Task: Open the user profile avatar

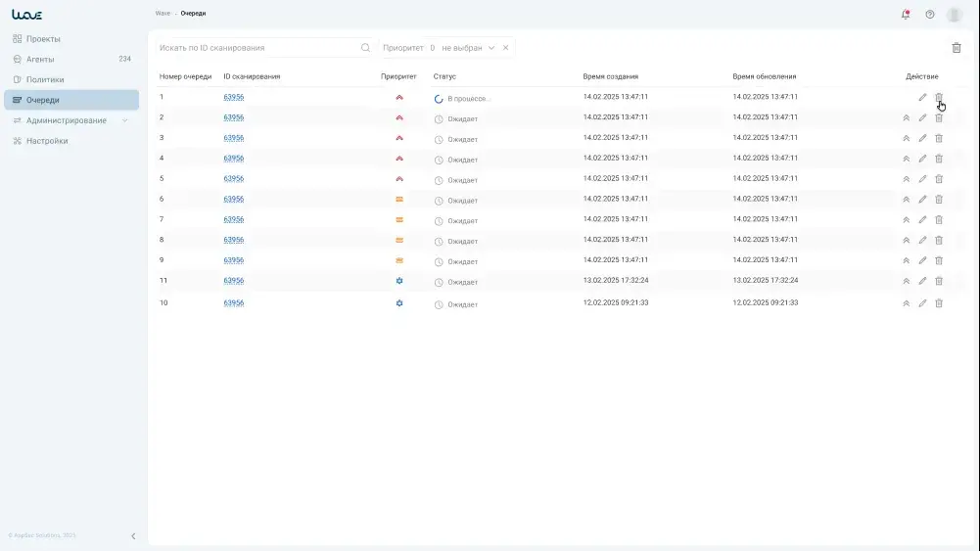Action: (954, 15)
